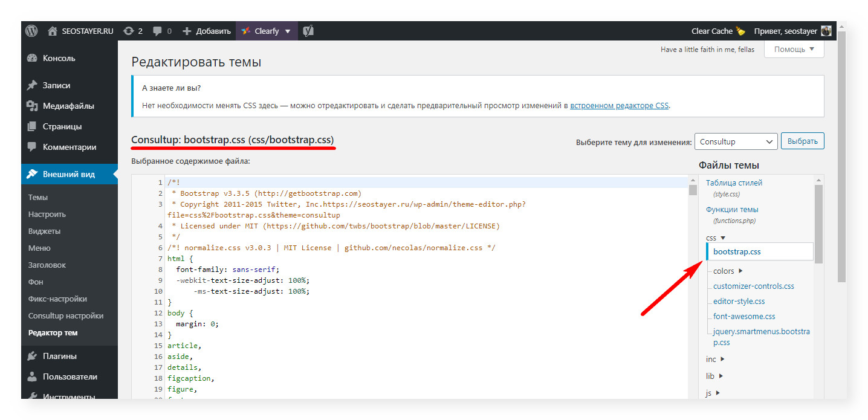The height and width of the screenshot is (420, 868).
Task: Open the WordPress logo menu
Action: click(x=32, y=31)
